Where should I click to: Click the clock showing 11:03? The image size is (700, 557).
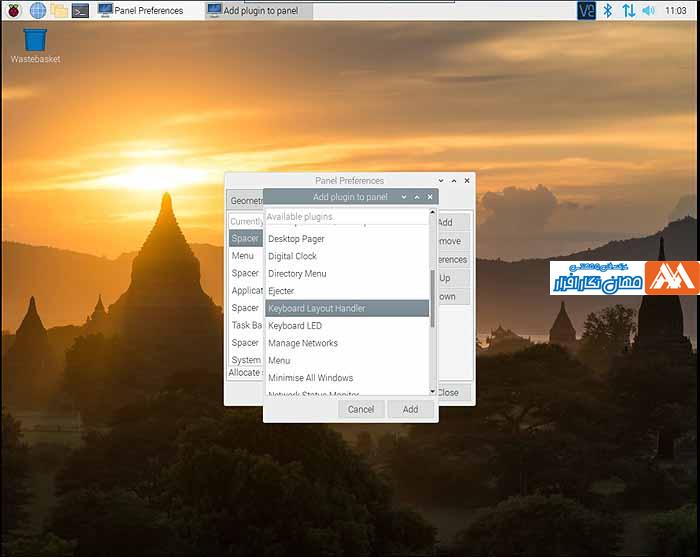click(x=675, y=10)
